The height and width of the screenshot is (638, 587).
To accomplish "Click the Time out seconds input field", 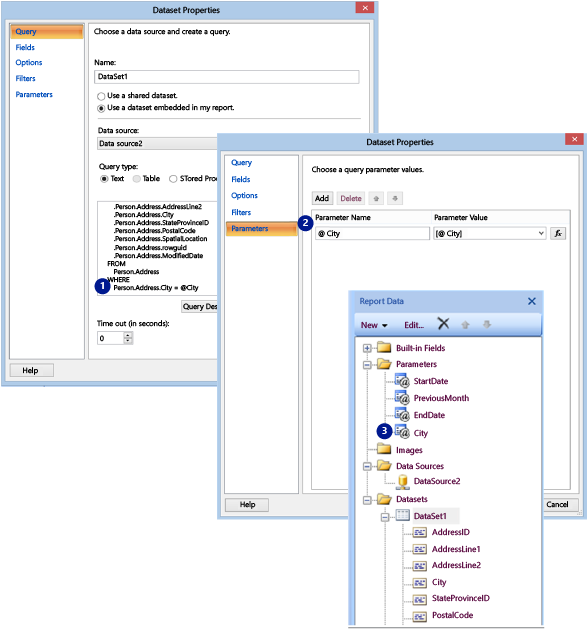I will (111, 338).
